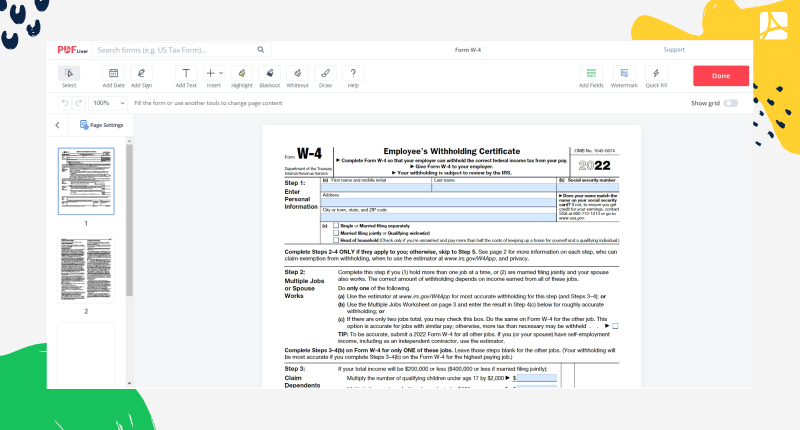
Task: Click the City or town, state, ZIP field
Action: click(438, 217)
